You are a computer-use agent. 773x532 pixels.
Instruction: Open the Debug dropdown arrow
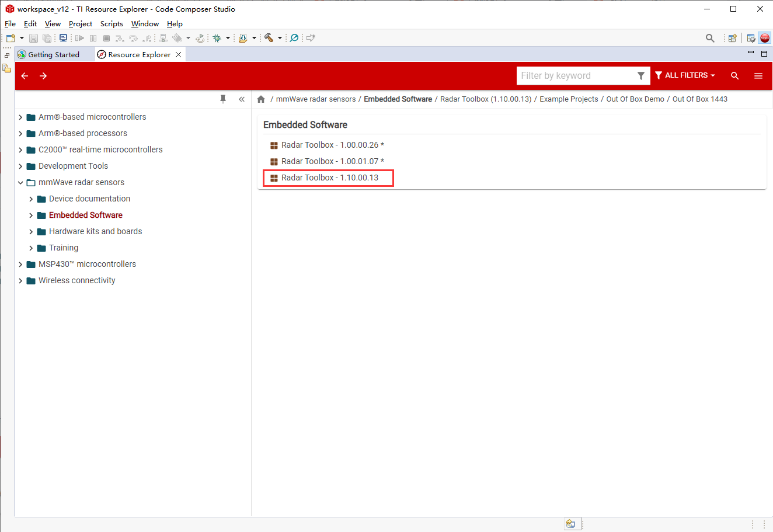coord(228,38)
